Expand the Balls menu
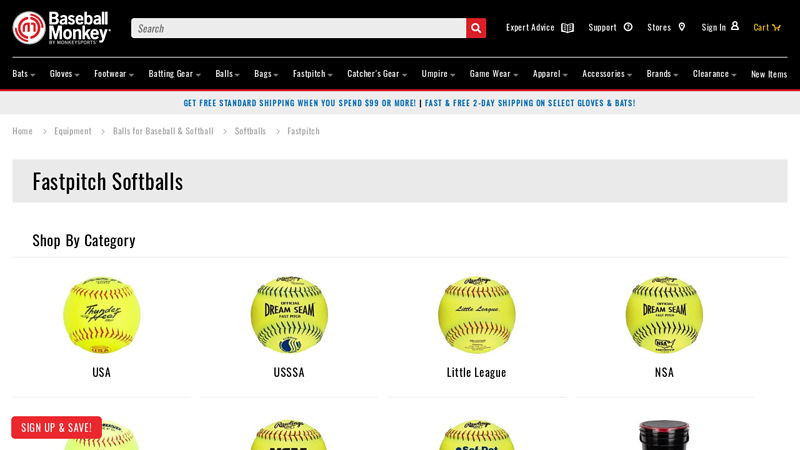This screenshot has width=800, height=450. pyautogui.click(x=227, y=74)
